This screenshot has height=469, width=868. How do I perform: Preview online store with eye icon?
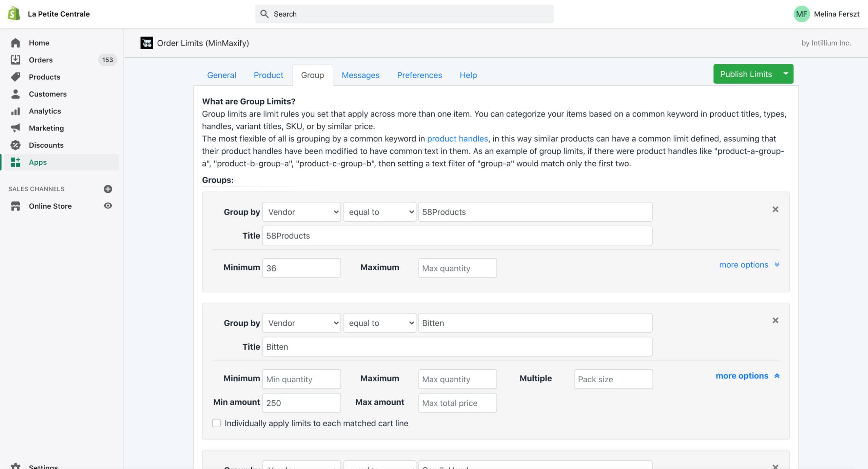(108, 206)
